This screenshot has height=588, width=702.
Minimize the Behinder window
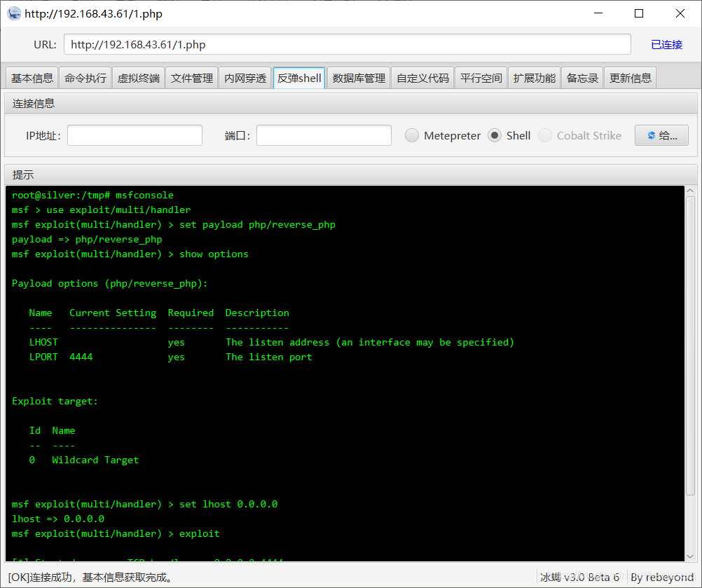point(598,13)
